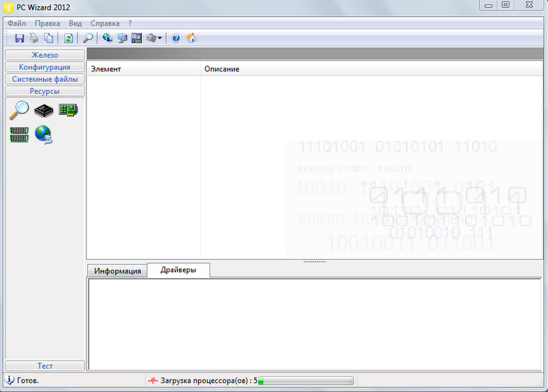The width and height of the screenshot is (548, 392).
Task: Click the toolbox tools icon
Action: pyautogui.click(x=151, y=38)
